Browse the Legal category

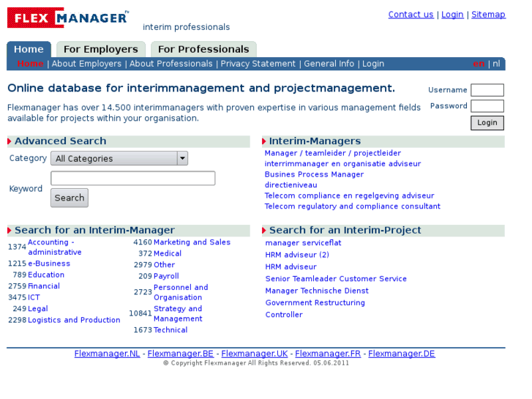point(38,309)
